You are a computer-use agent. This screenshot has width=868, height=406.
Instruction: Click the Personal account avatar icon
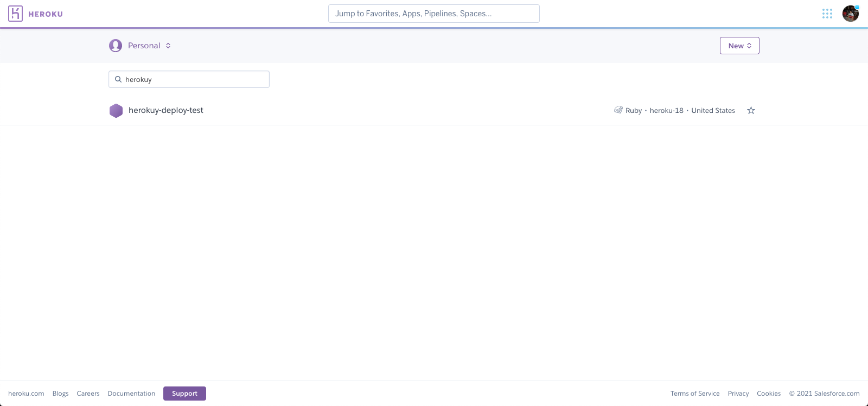pos(116,46)
